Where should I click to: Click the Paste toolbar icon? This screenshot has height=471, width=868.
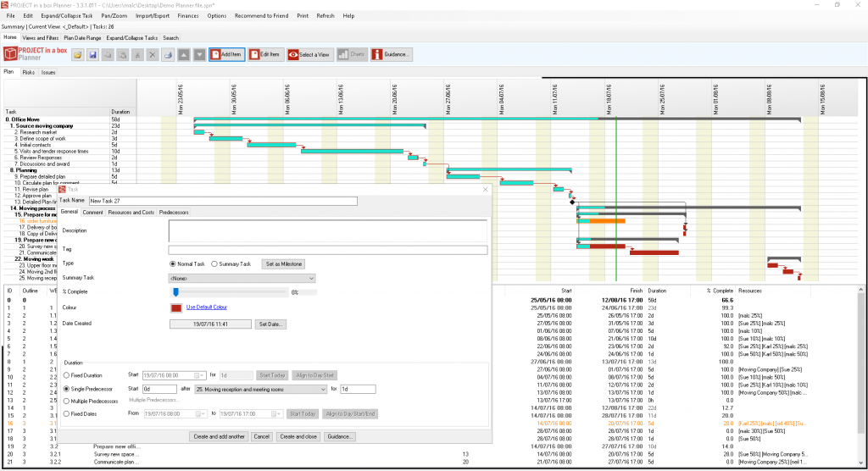pyautogui.click(x=122, y=55)
